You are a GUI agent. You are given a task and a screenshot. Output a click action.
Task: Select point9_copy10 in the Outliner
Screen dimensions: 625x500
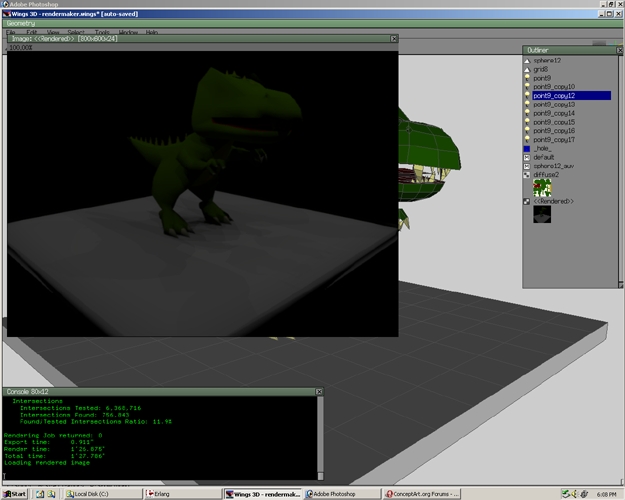click(554, 87)
